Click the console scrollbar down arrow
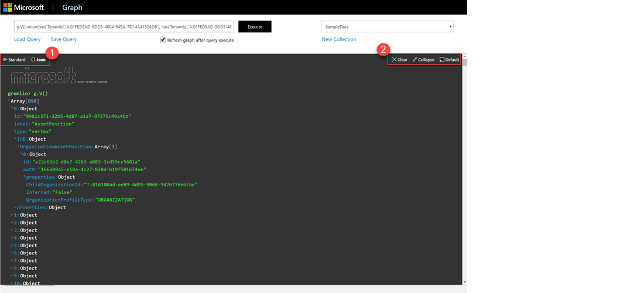The image size is (644, 293). [x=464, y=282]
